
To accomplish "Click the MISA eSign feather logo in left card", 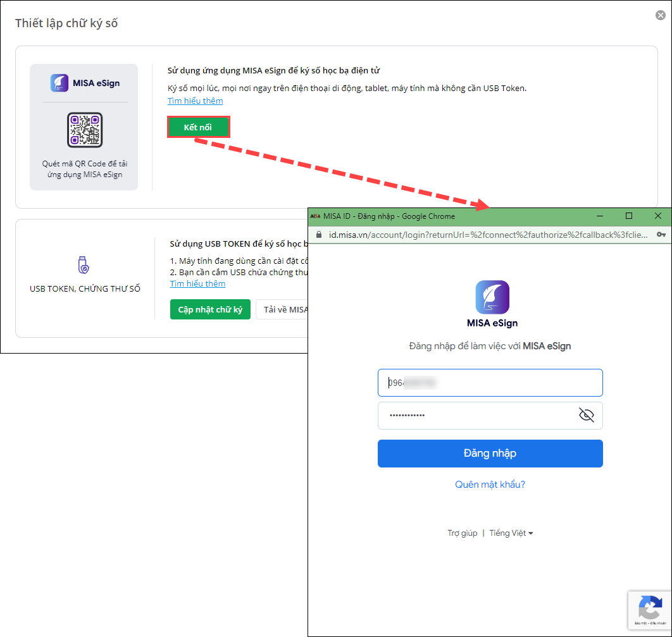I will click(x=59, y=83).
